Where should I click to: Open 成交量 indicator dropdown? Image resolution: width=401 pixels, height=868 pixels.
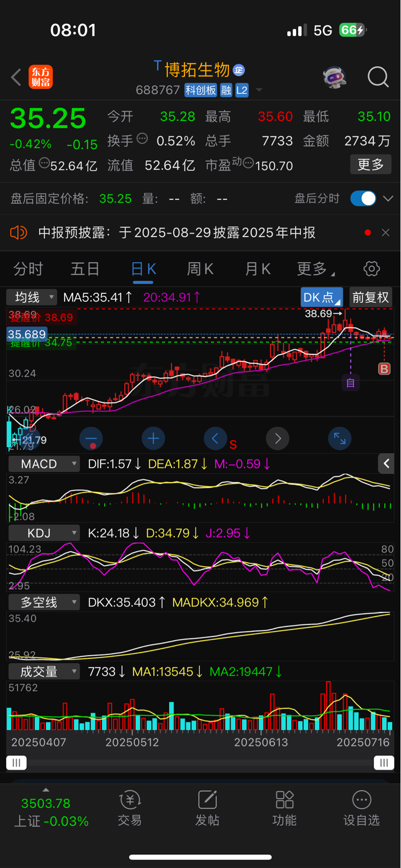point(44,672)
